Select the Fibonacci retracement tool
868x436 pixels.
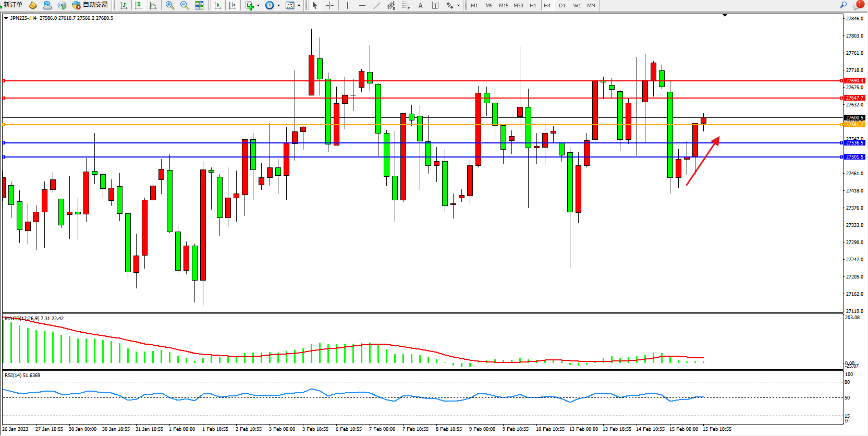pos(406,5)
